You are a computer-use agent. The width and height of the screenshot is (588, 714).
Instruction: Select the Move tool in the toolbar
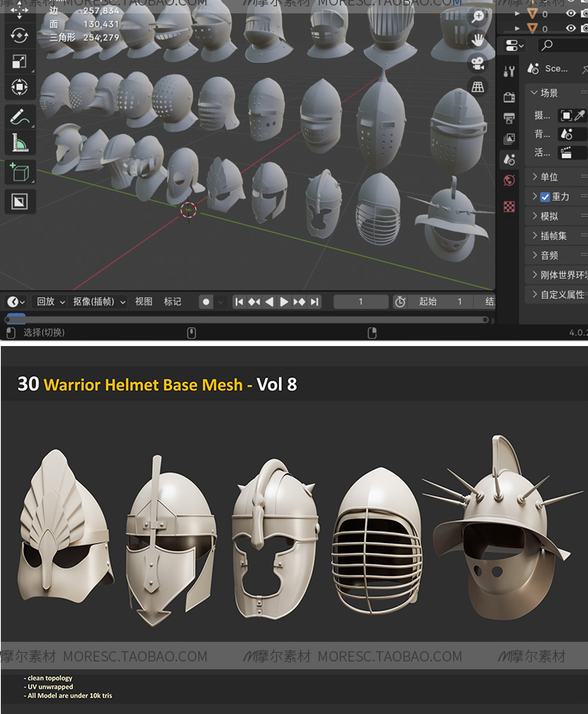click(x=20, y=9)
